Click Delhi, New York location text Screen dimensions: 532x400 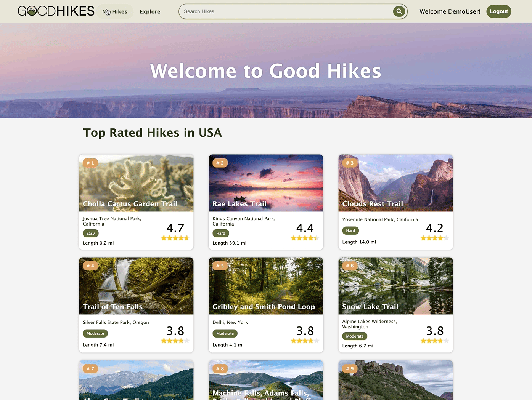click(x=230, y=322)
